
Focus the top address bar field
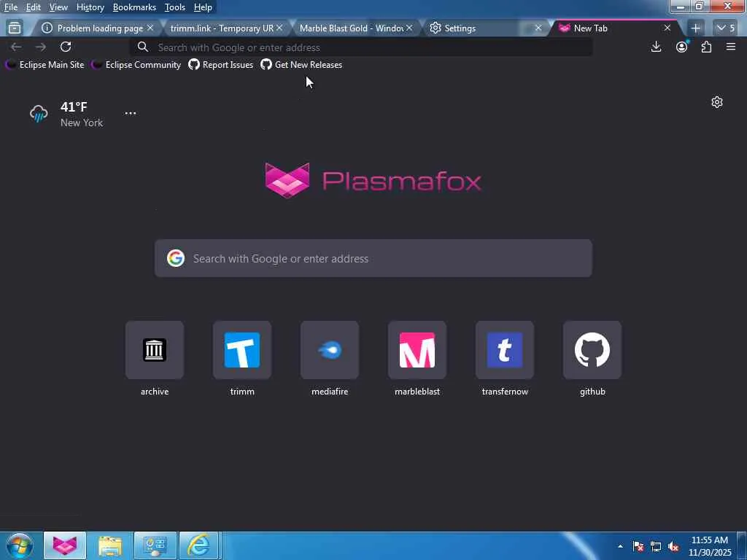click(x=362, y=47)
